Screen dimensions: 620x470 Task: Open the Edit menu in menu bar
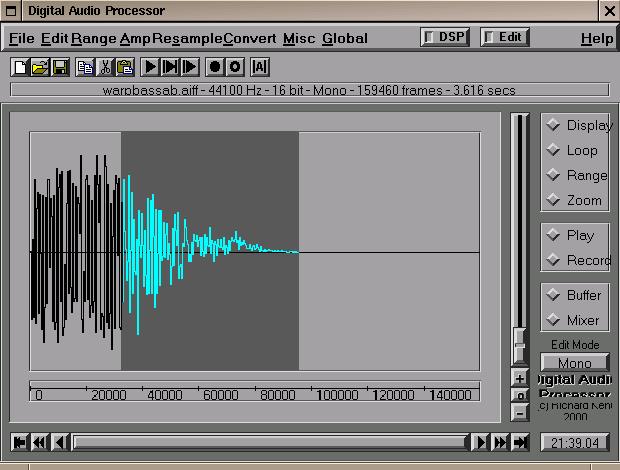point(55,38)
